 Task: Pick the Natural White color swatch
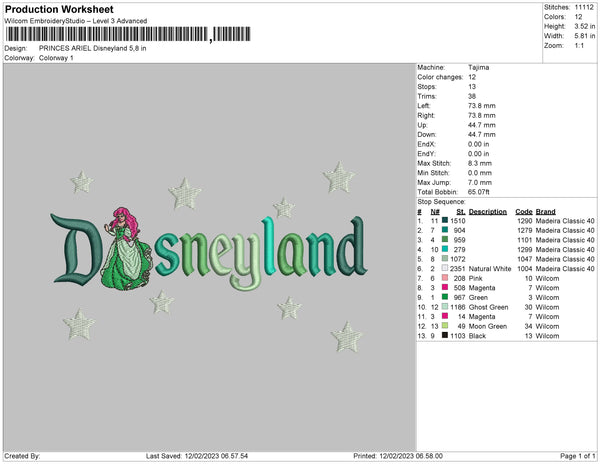pos(445,268)
